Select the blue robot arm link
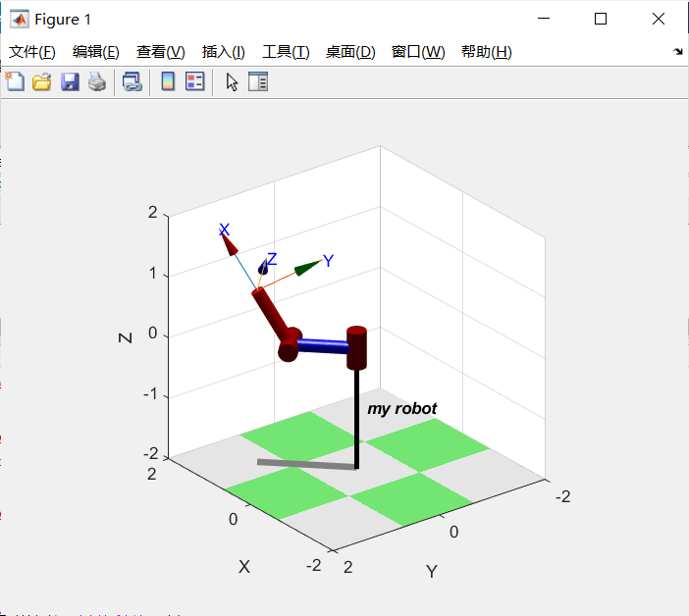The height and width of the screenshot is (616, 689). 323,345
